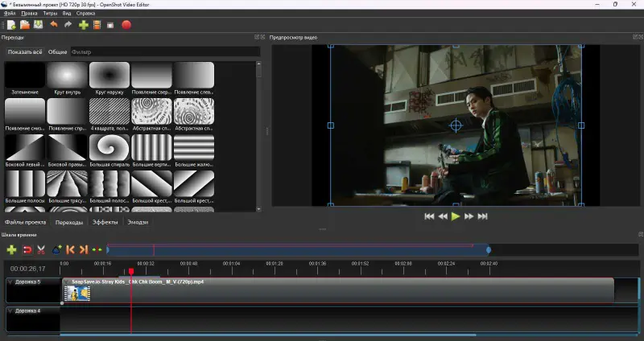
Task: Click the left handle of timeline zoom slider
Action: tap(108, 249)
